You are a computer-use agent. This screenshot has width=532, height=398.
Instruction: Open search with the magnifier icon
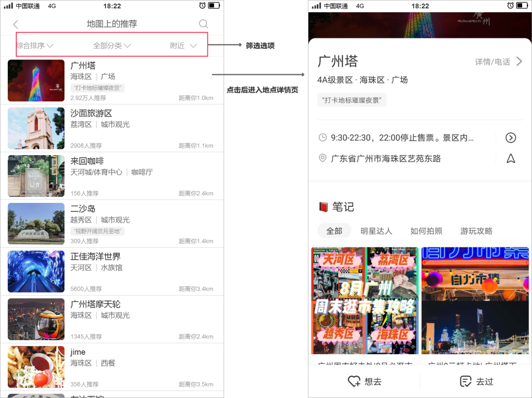[203, 24]
